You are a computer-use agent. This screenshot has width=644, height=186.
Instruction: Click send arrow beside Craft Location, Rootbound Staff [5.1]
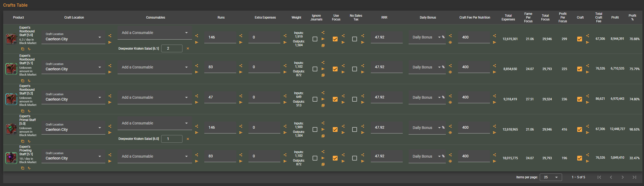110,72
